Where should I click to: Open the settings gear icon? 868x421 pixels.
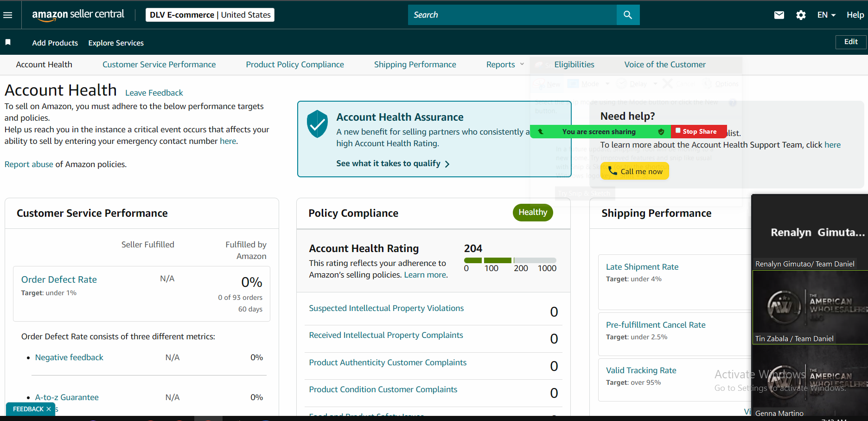(x=801, y=15)
